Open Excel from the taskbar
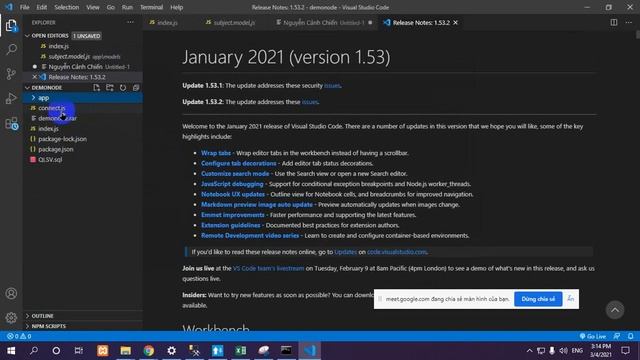The image size is (640, 360). (240, 351)
